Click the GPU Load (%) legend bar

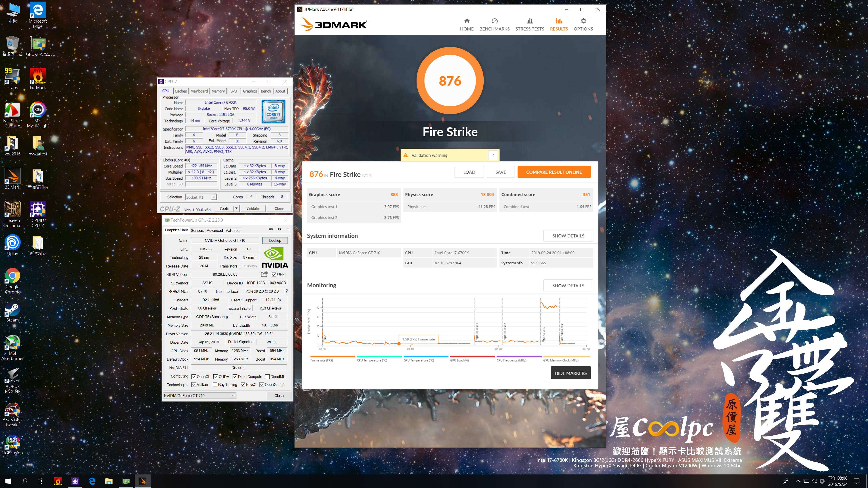472,356
